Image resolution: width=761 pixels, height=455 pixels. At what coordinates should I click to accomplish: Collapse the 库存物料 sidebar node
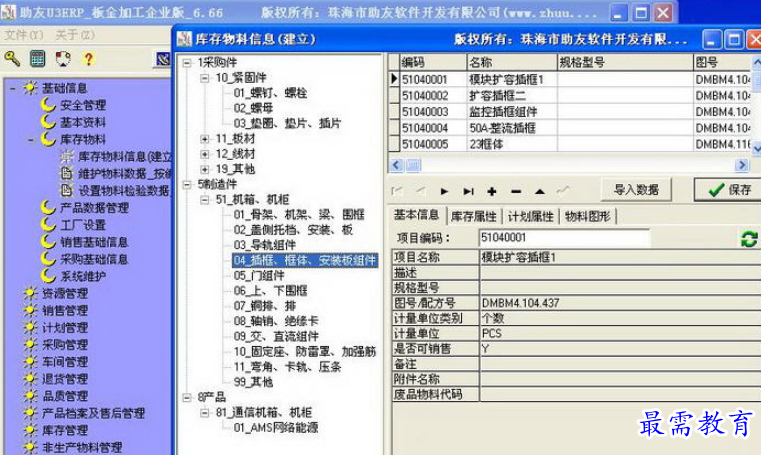click(31, 140)
